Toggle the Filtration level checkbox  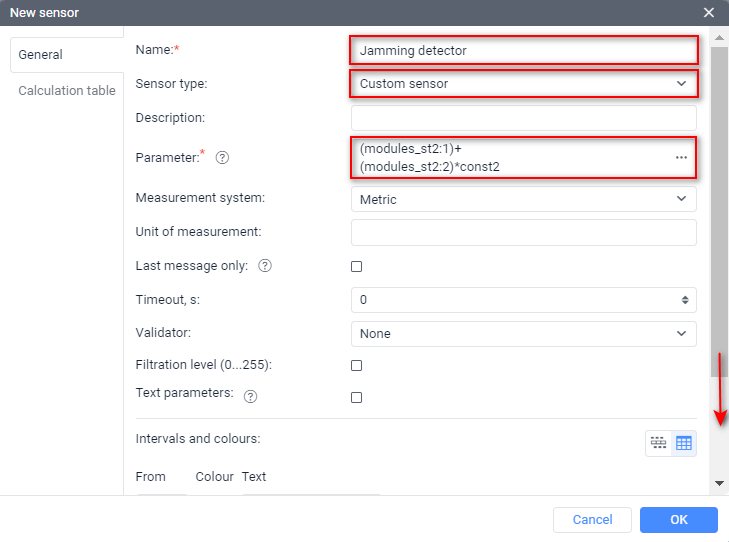click(357, 366)
